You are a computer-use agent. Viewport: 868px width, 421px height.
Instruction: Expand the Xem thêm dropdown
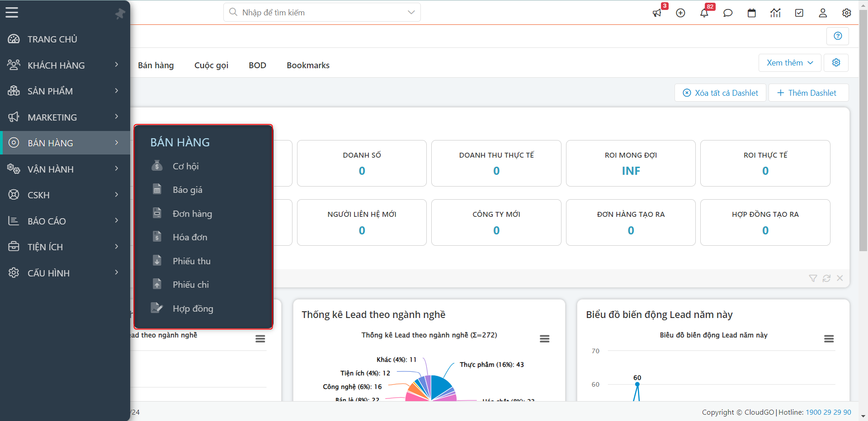pos(790,63)
